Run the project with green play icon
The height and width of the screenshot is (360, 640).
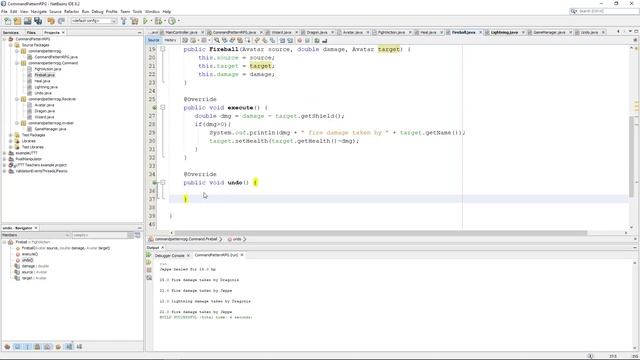[x=145, y=21]
